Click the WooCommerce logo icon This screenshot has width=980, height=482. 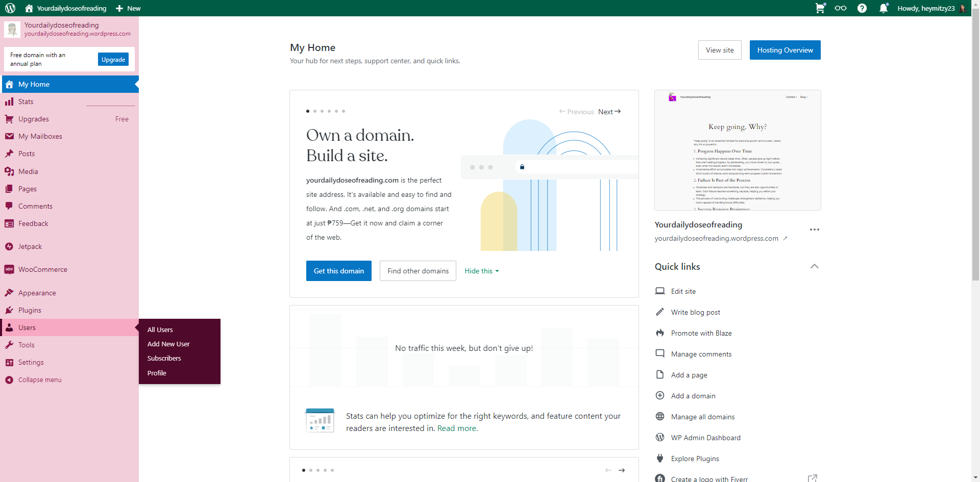tap(9, 269)
